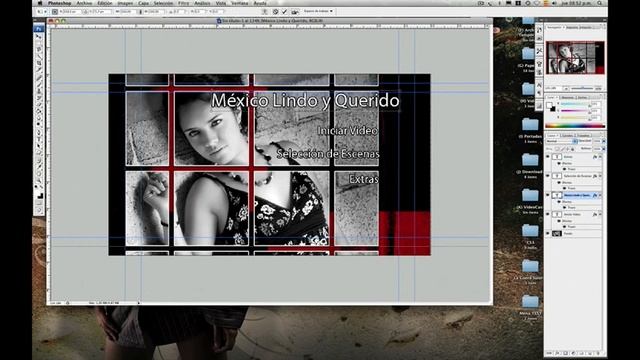This screenshot has height=360, width=640.
Task: Switch to the Muestras tab
Action: 567,98
